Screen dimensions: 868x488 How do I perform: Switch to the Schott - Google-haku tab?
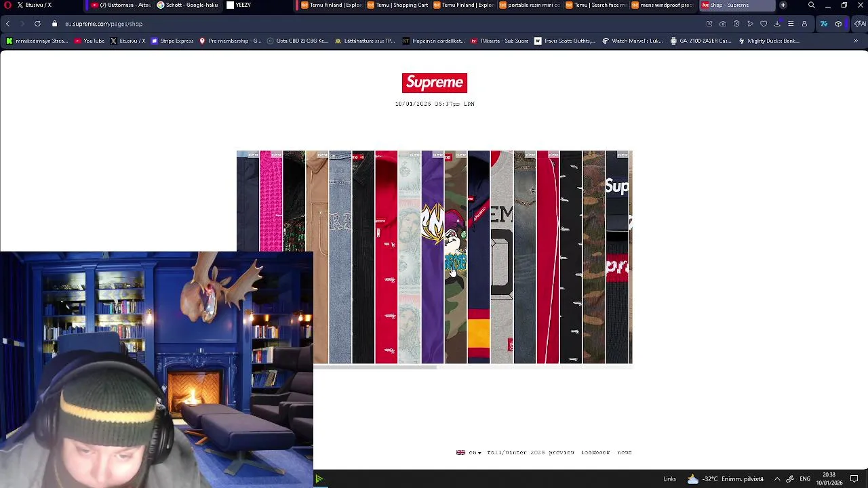[x=188, y=5]
